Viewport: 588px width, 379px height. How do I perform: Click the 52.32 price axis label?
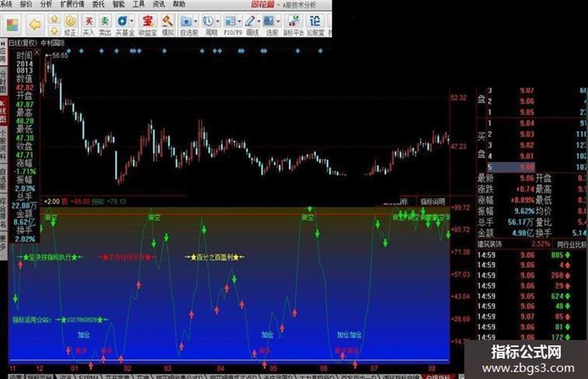point(459,98)
